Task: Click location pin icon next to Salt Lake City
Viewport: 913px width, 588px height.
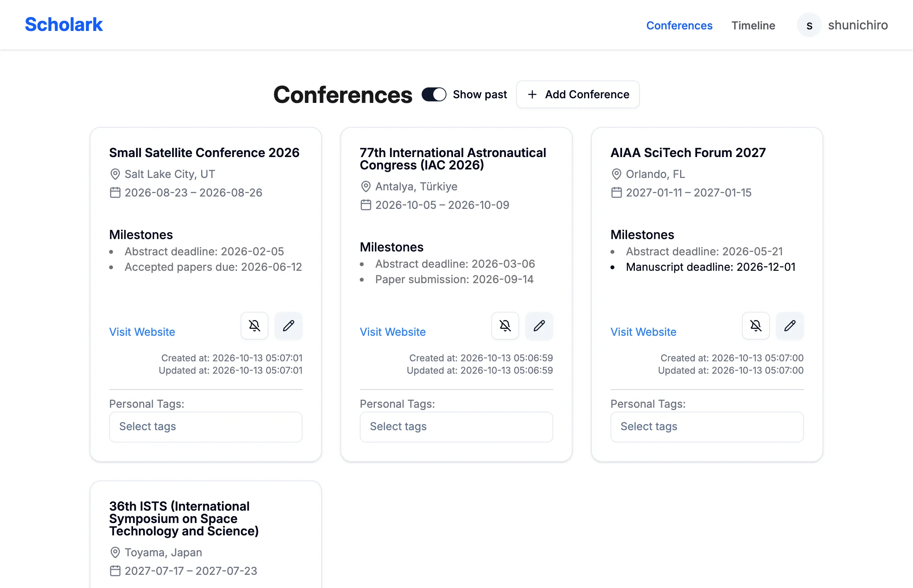Action: (x=115, y=174)
